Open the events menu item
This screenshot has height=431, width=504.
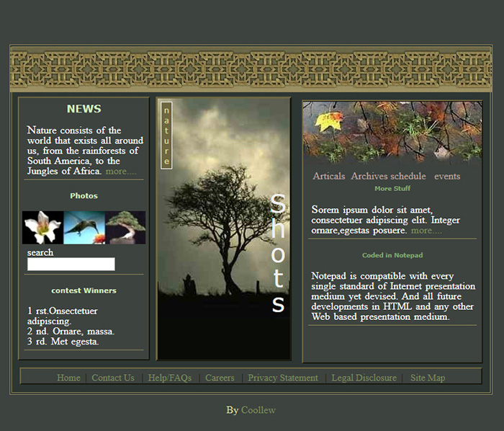click(x=447, y=177)
